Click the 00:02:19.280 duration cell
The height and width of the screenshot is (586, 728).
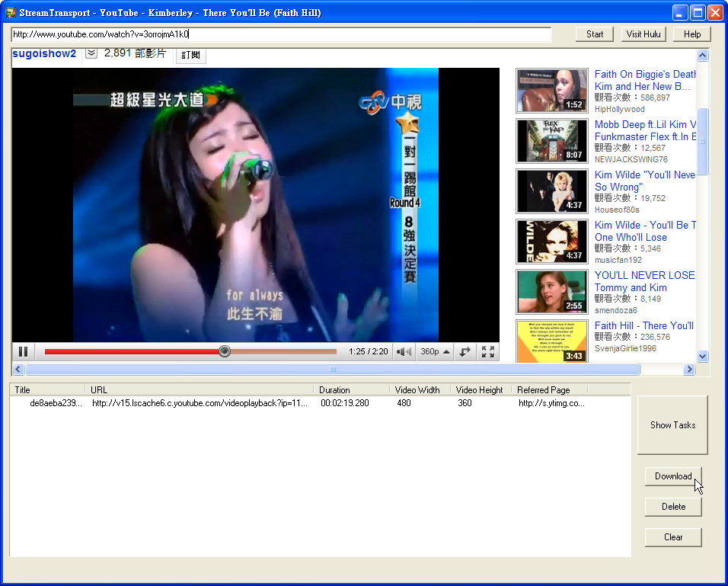(x=345, y=403)
